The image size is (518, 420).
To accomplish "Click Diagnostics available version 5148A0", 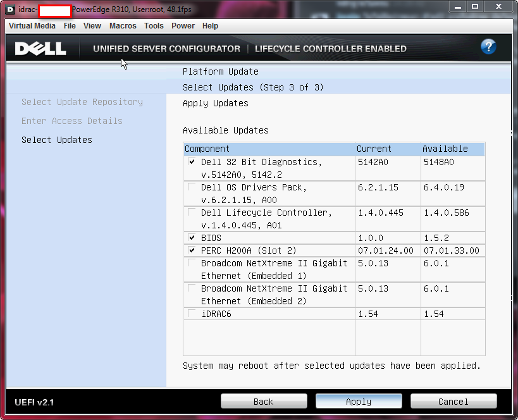I will tap(439, 162).
